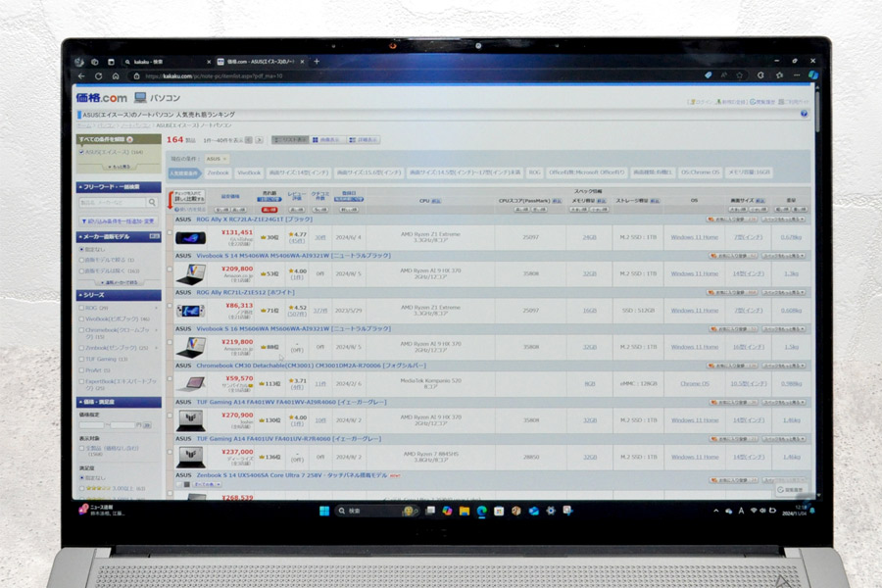Open Chromebook CM30 Detachable product link
Viewport: 882px width, 588px height.
click(x=311, y=366)
